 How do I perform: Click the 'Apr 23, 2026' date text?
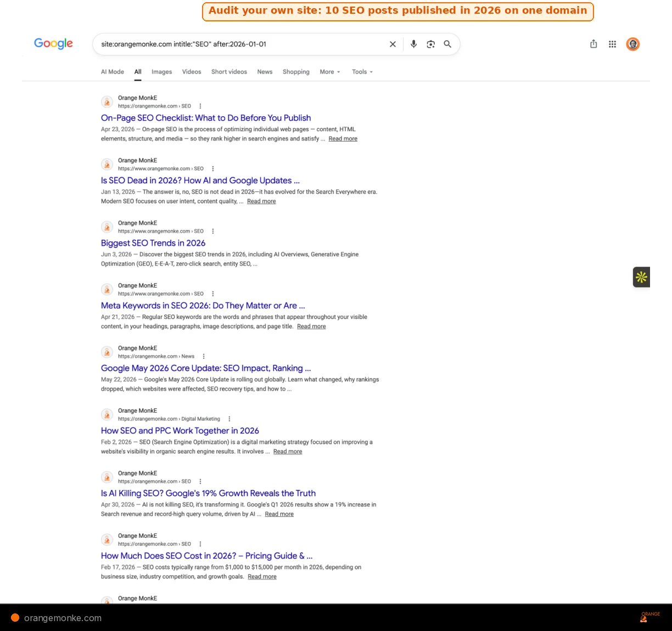tap(117, 129)
